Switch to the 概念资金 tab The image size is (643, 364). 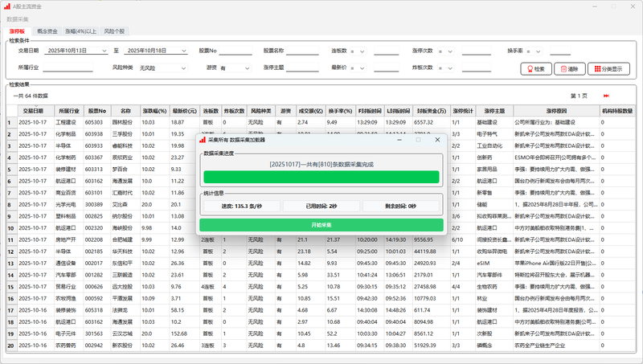tap(47, 31)
